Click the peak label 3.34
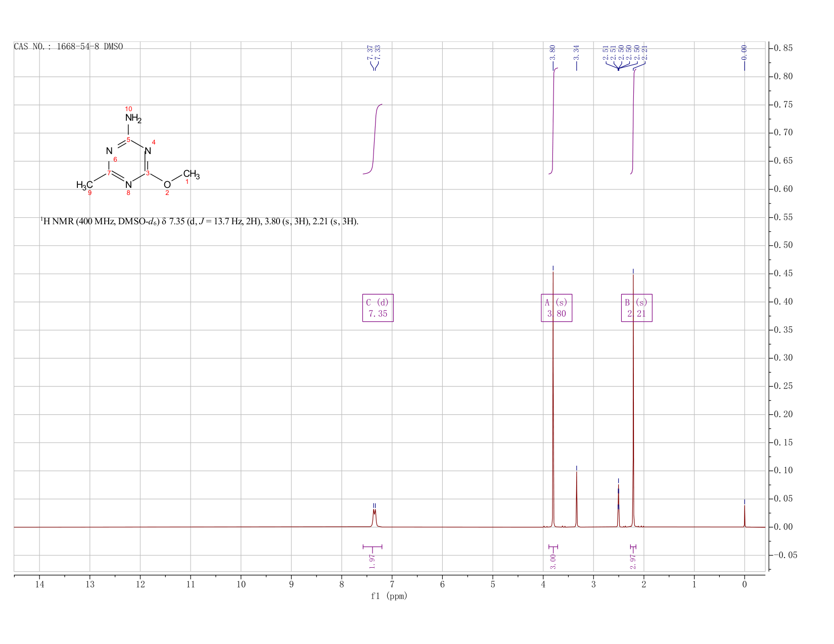Viewport: 834px width, 644px height. click(x=577, y=52)
